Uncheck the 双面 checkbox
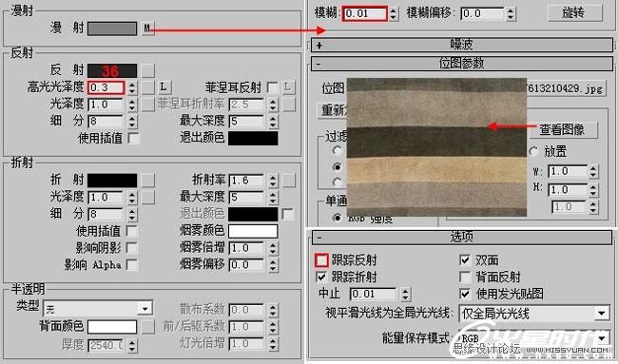Image resolution: width=618 pixels, height=364 pixels. 465,260
